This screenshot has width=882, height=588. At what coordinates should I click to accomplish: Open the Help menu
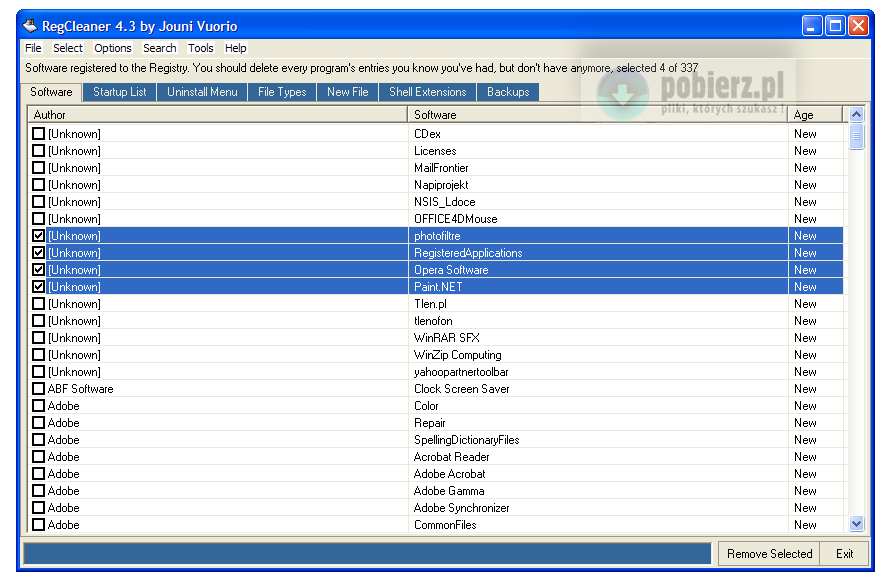click(236, 48)
